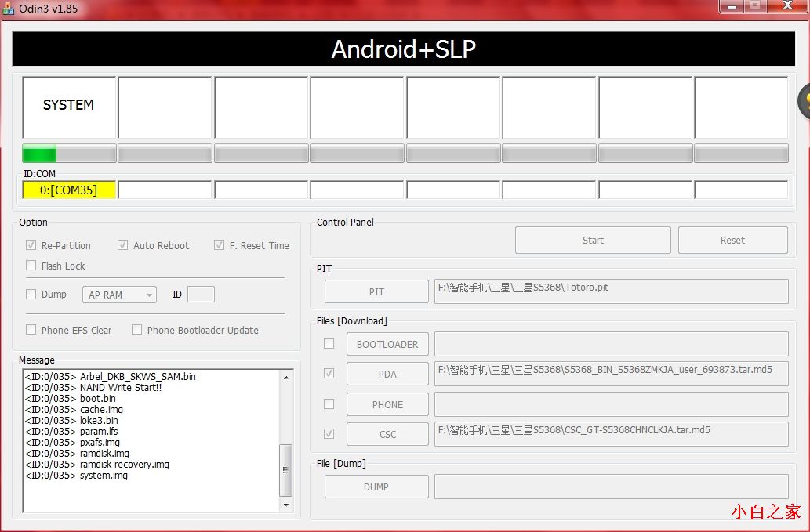This screenshot has height=532, width=810.
Task: Click the NAND Write Start!! log line
Action: click(93, 388)
